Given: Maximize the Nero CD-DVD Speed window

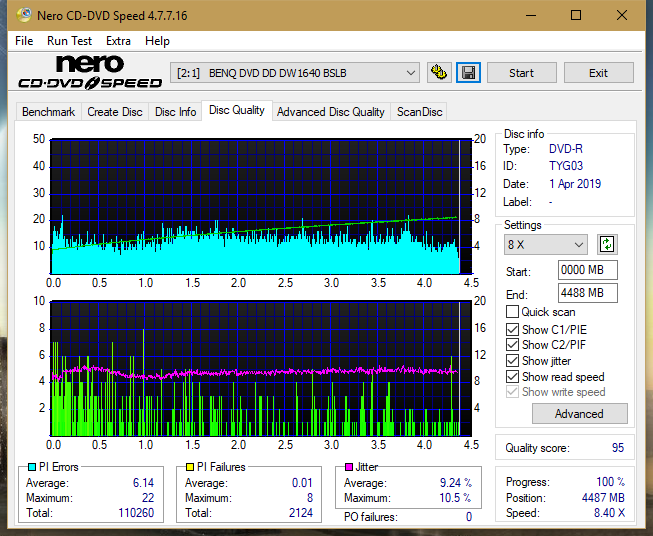Looking at the screenshot, I should [576, 15].
